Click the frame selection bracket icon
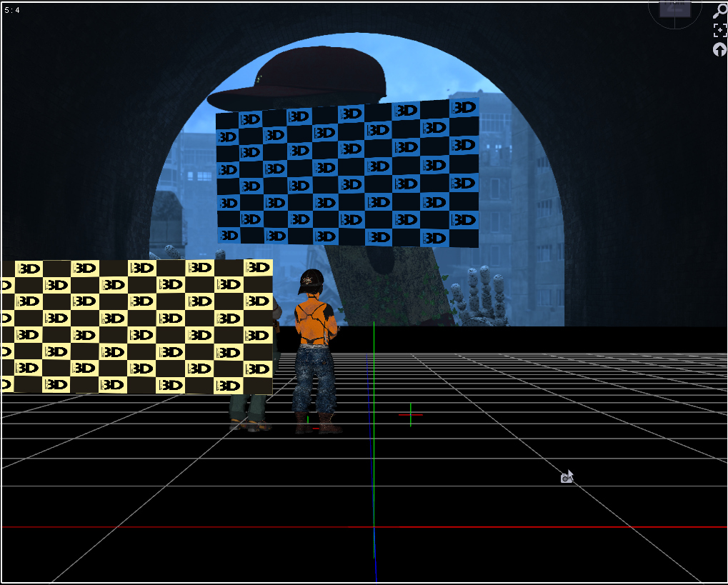Image resolution: width=728 pixels, height=585 pixels. pyautogui.click(x=720, y=31)
